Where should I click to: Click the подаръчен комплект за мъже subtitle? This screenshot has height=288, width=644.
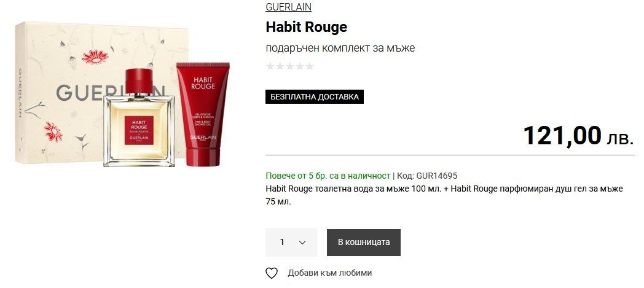coord(340,48)
